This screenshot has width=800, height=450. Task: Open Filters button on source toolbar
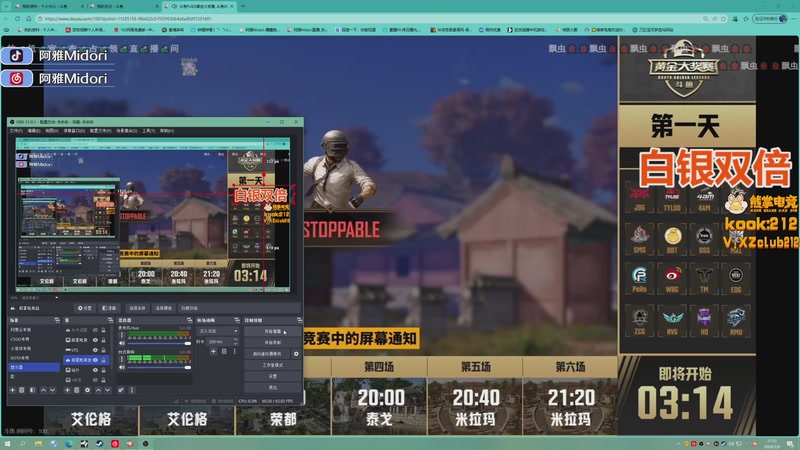pos(109,308)
